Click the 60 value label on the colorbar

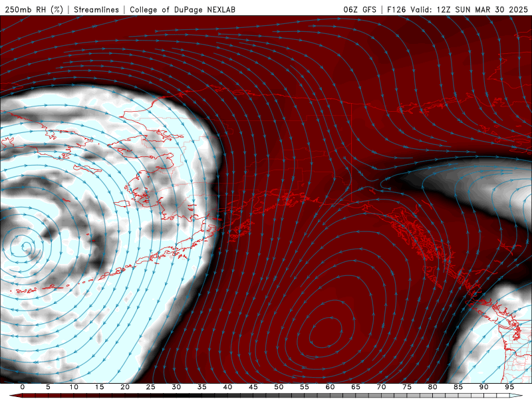pyautogui.click(x=330, y=387)
